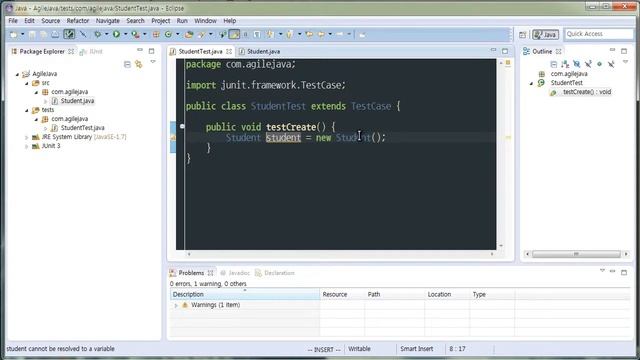Open the New file dropdown arrow
The width and height of the screenshot is (640, 360).
[x=22, y=34]
